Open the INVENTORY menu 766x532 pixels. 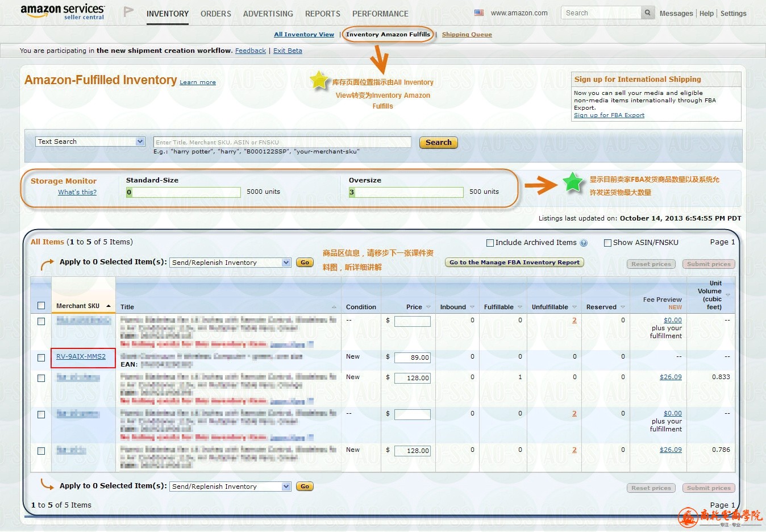[168, 14]
